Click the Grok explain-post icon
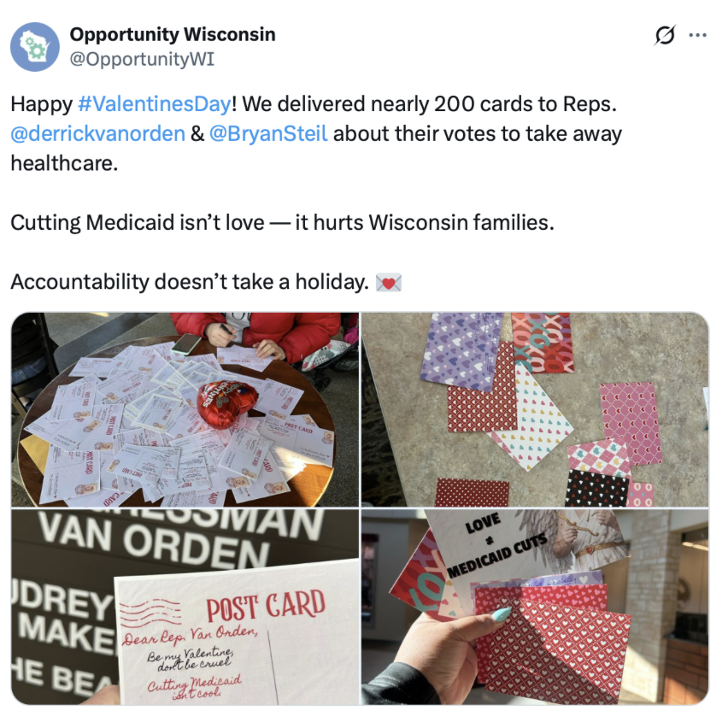The height and width of the screenshot is (728, 728). (x=665, y=35)
